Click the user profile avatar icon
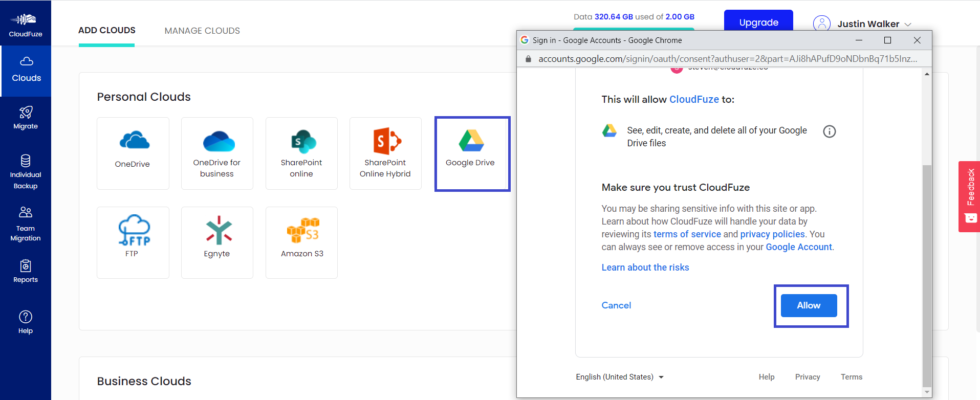 click(x=822, y=24)
